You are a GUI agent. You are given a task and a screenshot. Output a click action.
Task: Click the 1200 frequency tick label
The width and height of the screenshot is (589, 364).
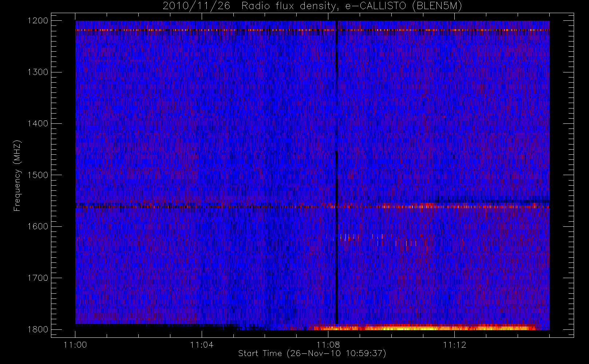click(38, 21)
